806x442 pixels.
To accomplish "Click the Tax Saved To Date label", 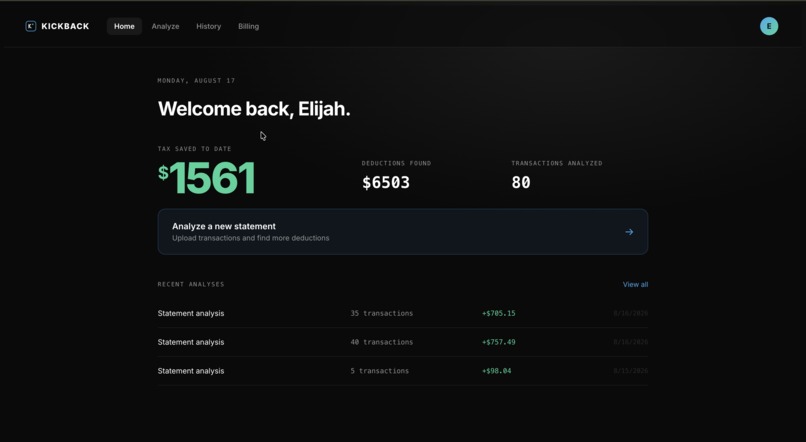I will coord(194,149).
